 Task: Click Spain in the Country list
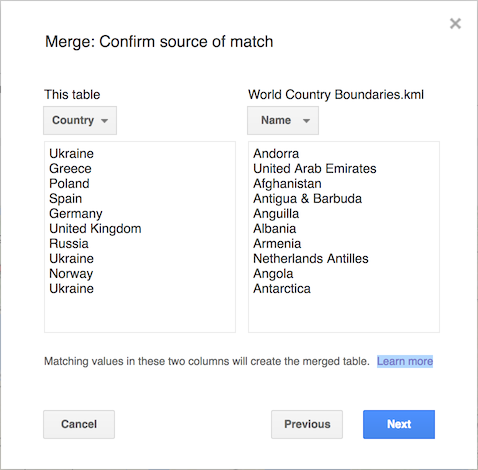click(66, 199)
